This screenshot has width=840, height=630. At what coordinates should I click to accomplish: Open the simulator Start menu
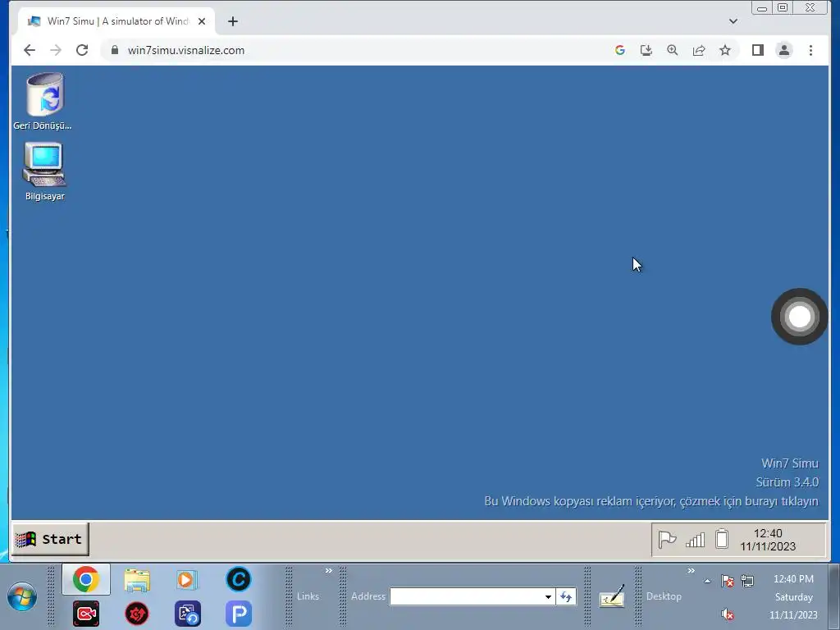(x=50, y=539)
